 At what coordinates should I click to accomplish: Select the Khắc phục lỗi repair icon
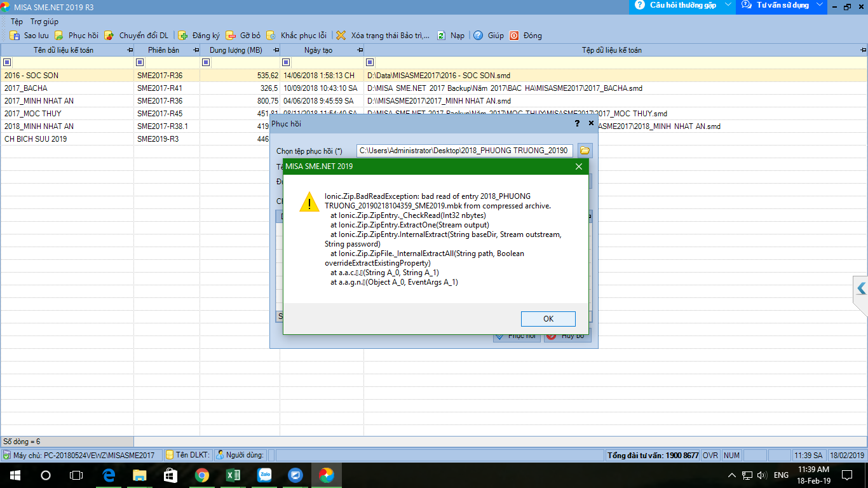(x=271, y=36)
